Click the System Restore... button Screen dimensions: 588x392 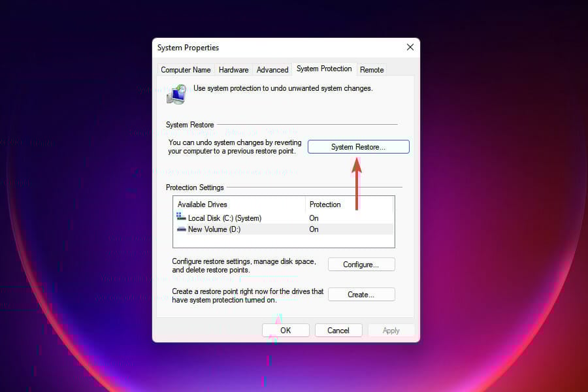click(358, 146)
